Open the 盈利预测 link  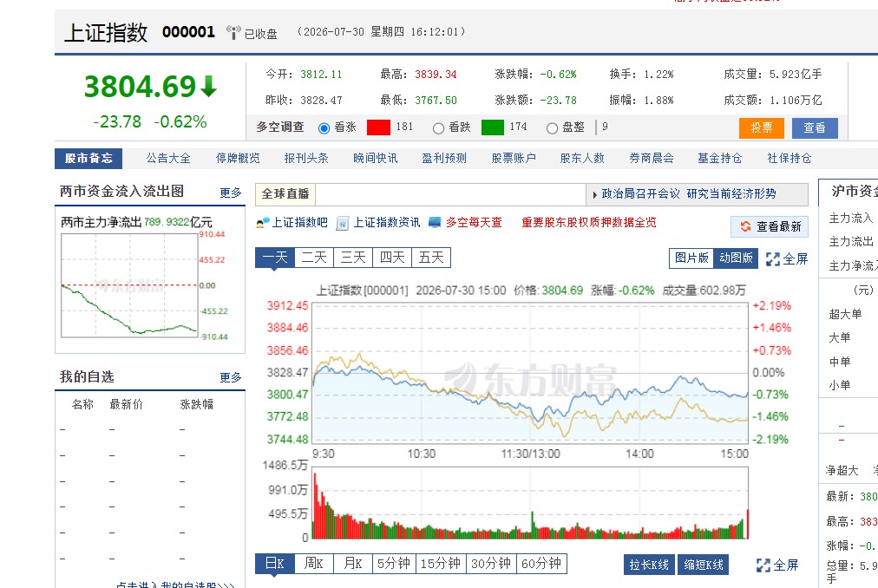coord(444,159)
